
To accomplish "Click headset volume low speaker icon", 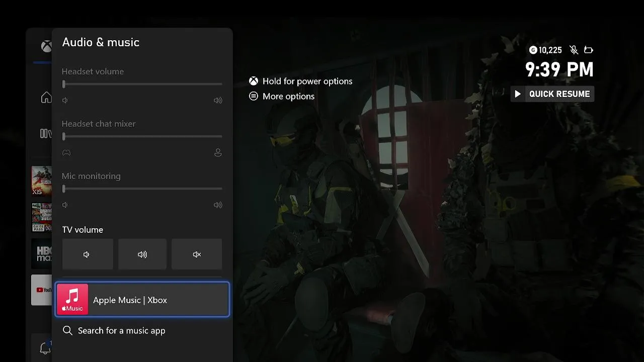I will click(65, 101).
